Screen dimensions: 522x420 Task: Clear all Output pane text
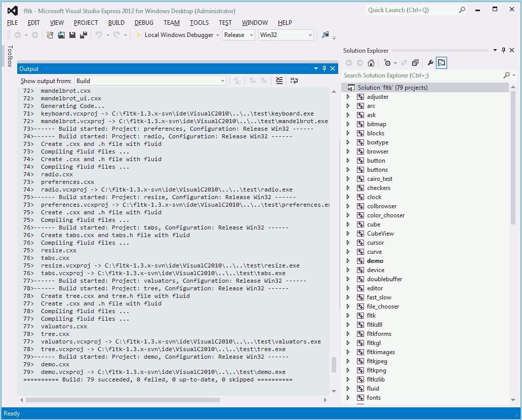(x=279, y=81)
